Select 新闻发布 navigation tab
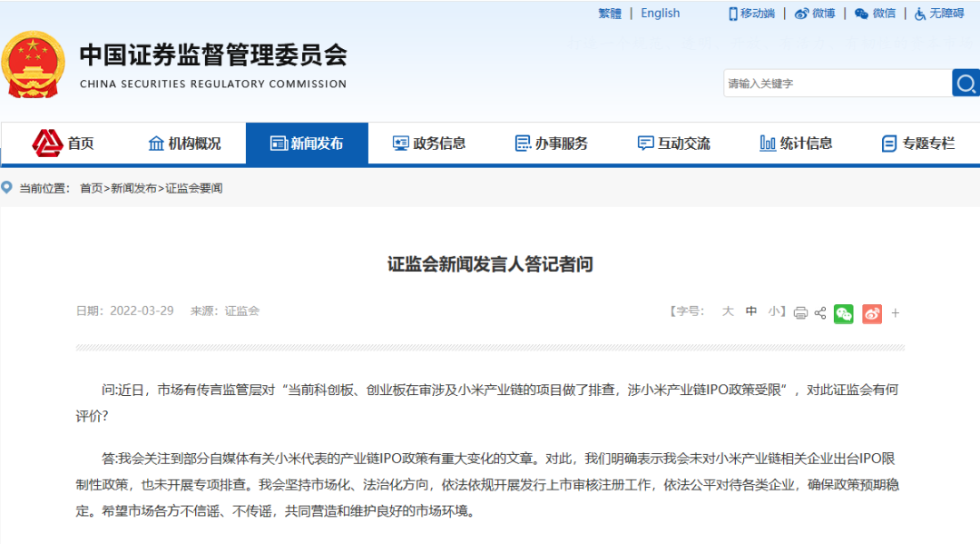Screen dimensions: 980x544 point(307,143)
